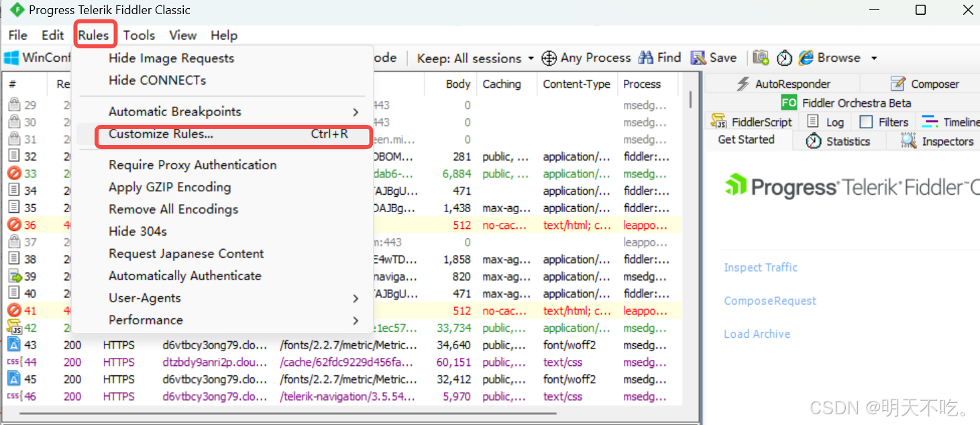The height and width of the screenshot is (425, 980).
Task: Click the Inspect Traffic link
Action: tap(761, 267)
